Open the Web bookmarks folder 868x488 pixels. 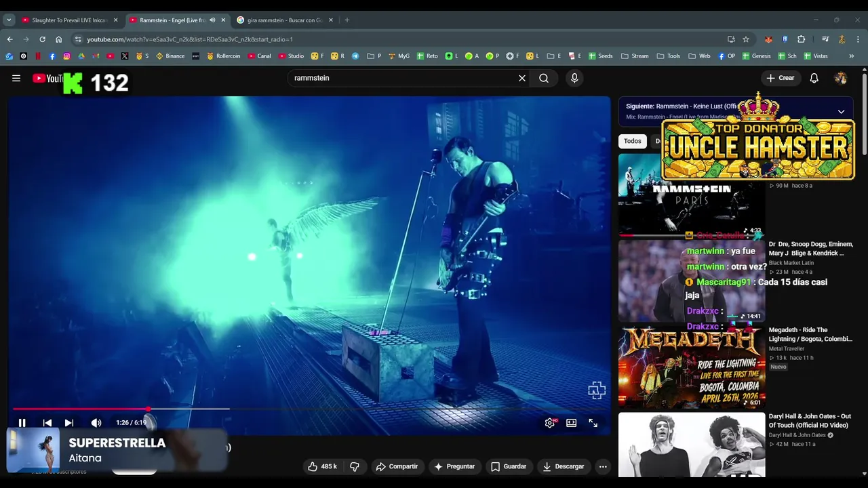pyautogui.click(x=699, y=56)
